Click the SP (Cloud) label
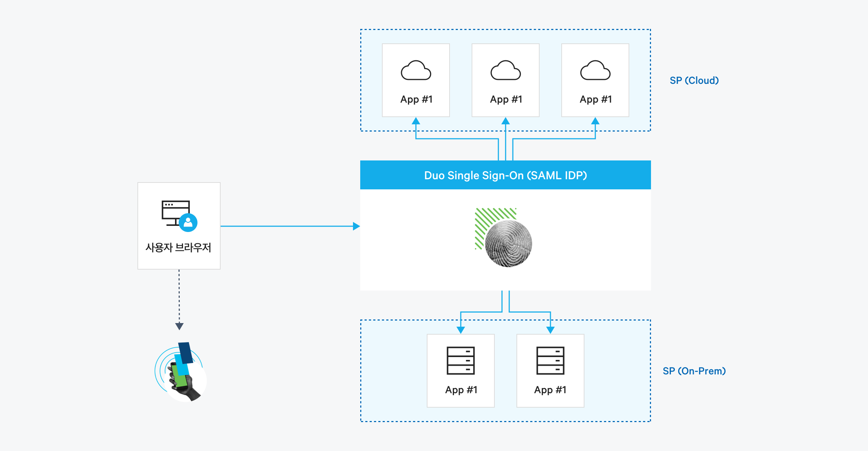Screen dimensions: 868x451 (x=694, y=80)
